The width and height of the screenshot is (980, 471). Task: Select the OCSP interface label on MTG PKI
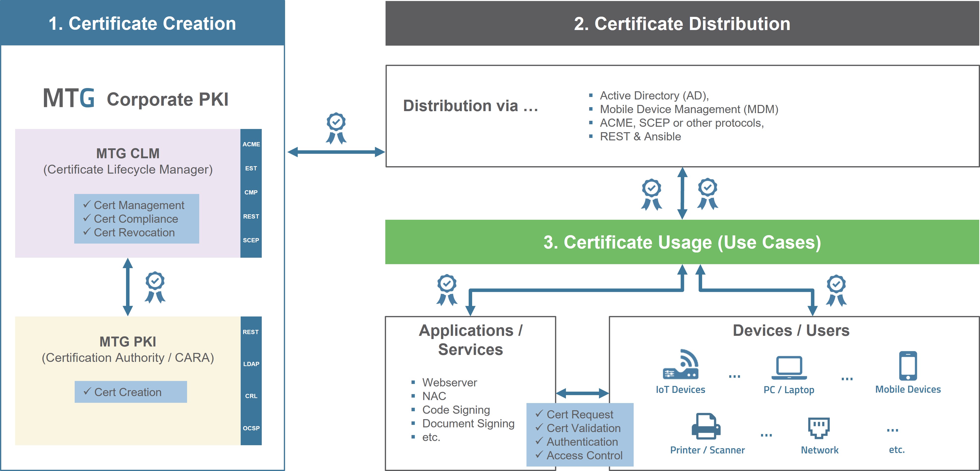(251, 428)
